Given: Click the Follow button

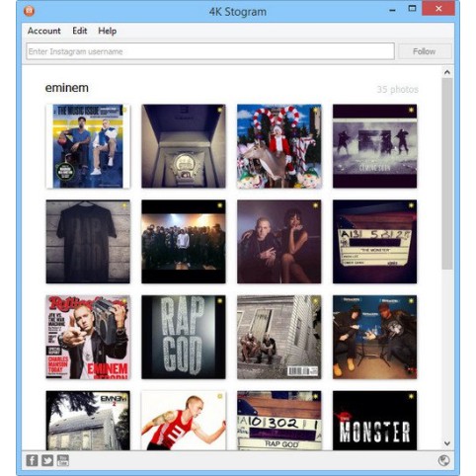Looking at the screenshot, I should 425,51.
